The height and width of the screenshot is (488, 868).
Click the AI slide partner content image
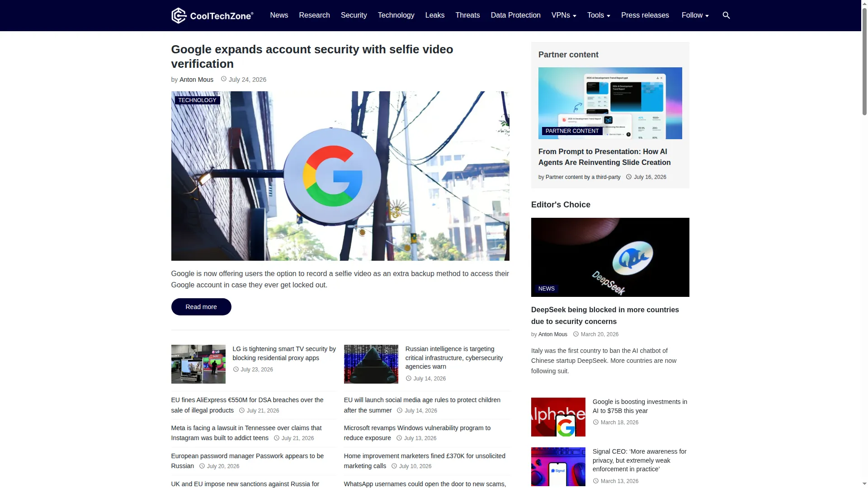610,103
